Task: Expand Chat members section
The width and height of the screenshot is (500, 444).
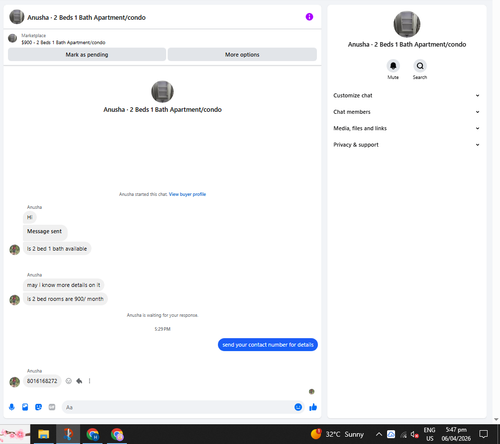Action: click(x=407, y=112)
